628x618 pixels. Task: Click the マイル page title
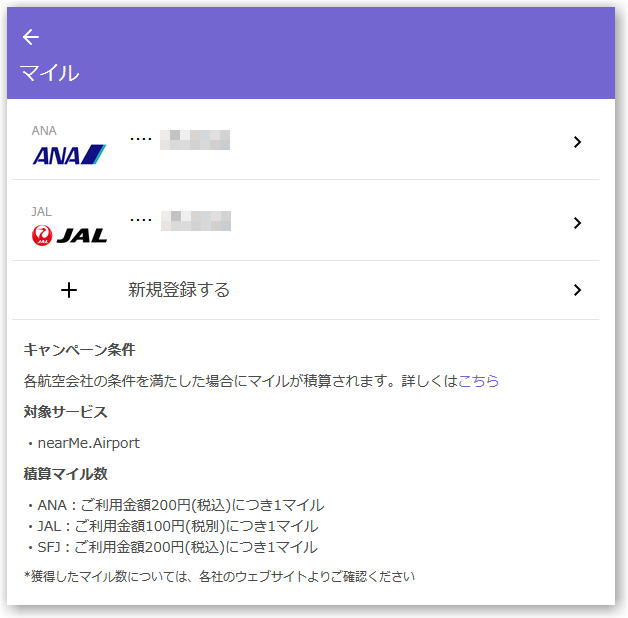pyautogui.click(x=50, y=73)
